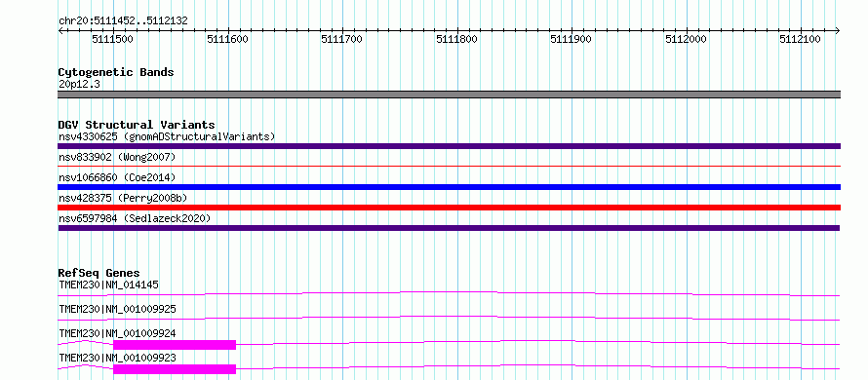Screen dimensions: 868x380
Task: Click the chr20:5111452..5112132 region label
Action: click(123, 21)
